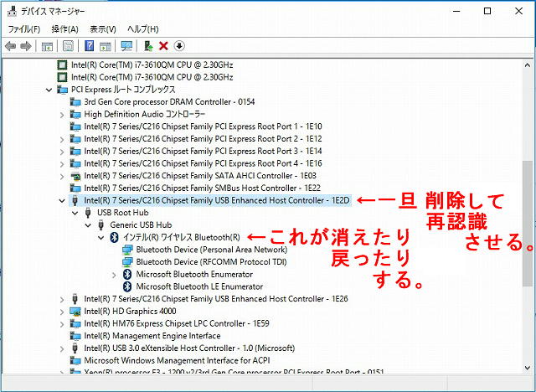This screenshot has height=392, width=536.
Task: Click the Management Engine Interface device icon
Action: coord(75,336)
